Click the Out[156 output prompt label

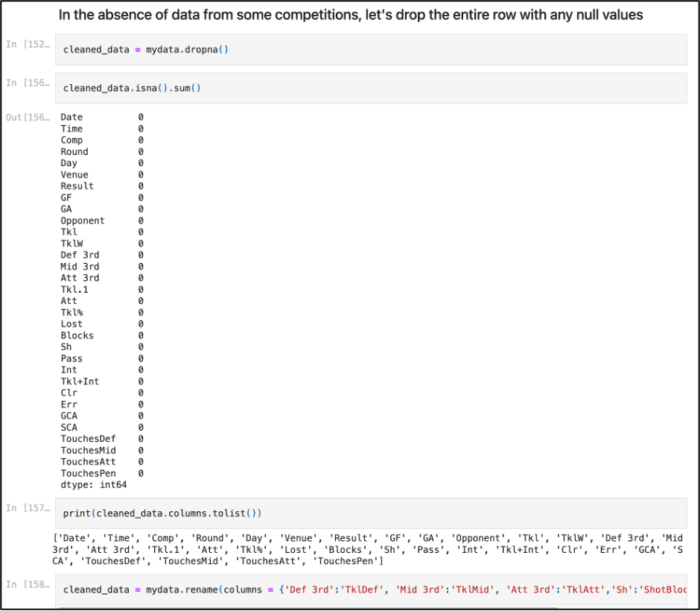(x=27, y=118)
